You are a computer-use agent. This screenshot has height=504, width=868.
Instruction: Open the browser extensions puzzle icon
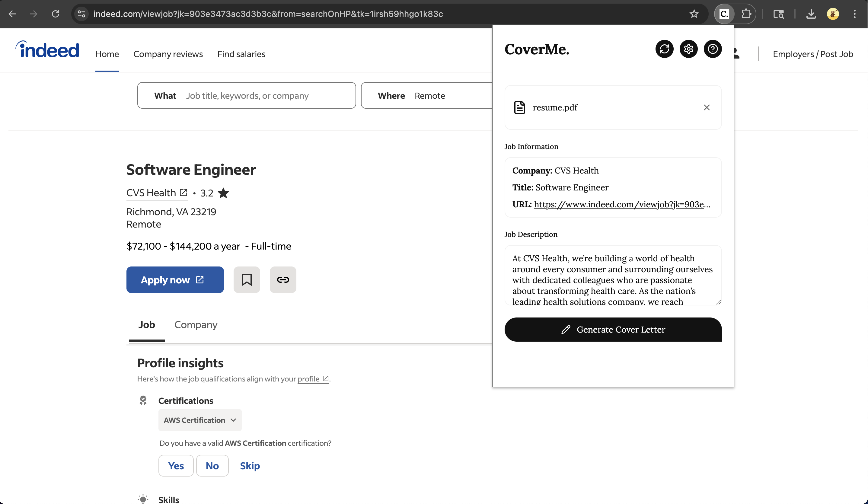(x=746, y=14)
